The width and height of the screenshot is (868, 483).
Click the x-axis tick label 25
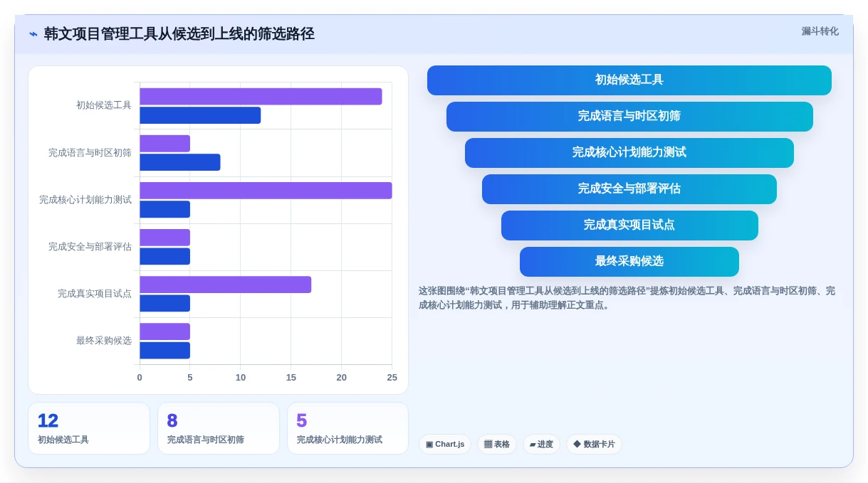click(x=392, y=378)
